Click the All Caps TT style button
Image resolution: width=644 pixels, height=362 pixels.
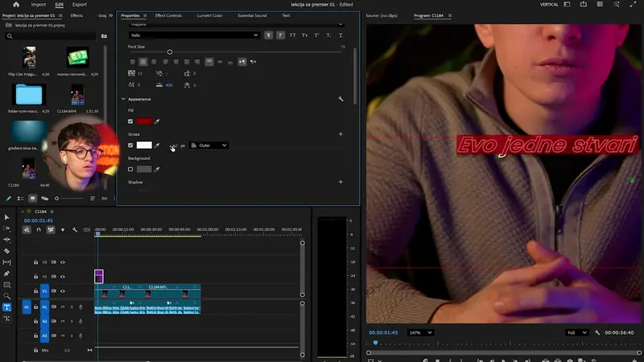click(x=292, y=35)
